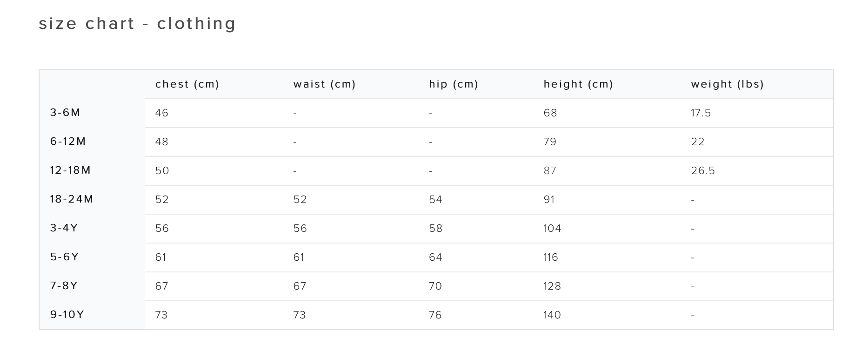Click the 140 height value for 9-10Y

pos(552,315)
